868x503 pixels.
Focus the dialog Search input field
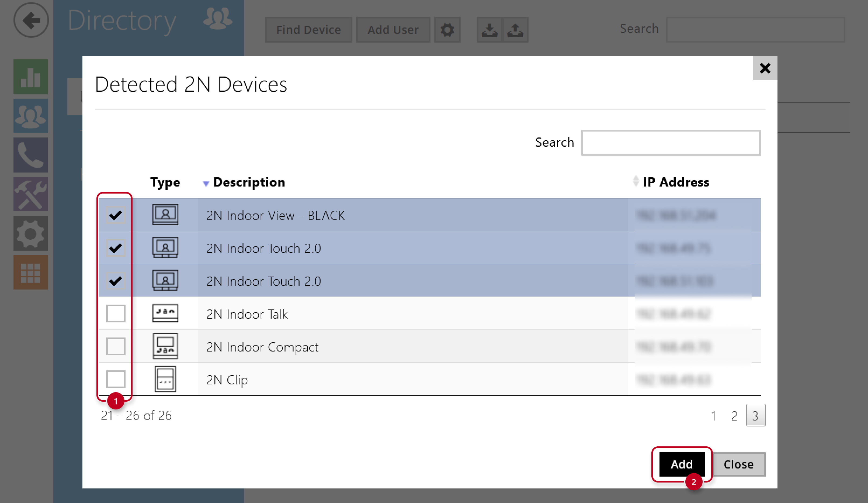(671, 142)
